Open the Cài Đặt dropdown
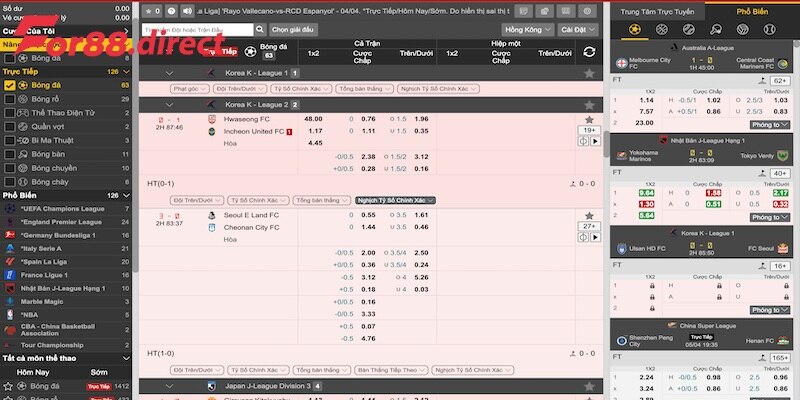Screen dimensions: 800x400 click(573, 30)
